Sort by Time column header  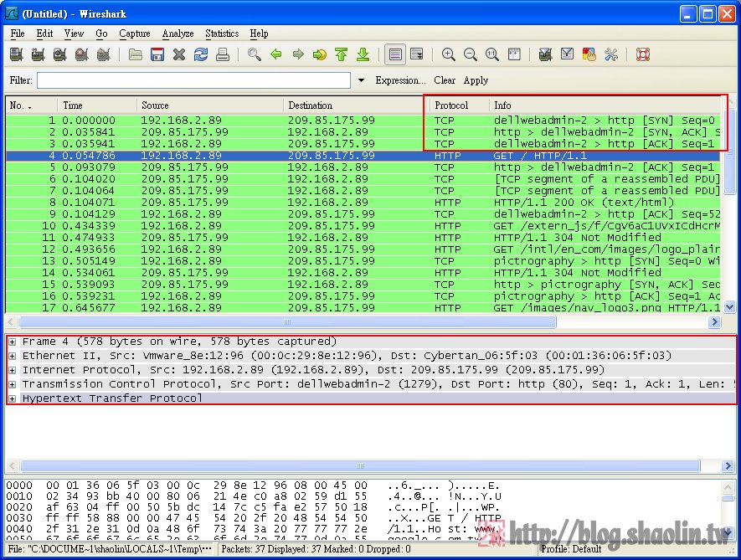coord(97,105)
